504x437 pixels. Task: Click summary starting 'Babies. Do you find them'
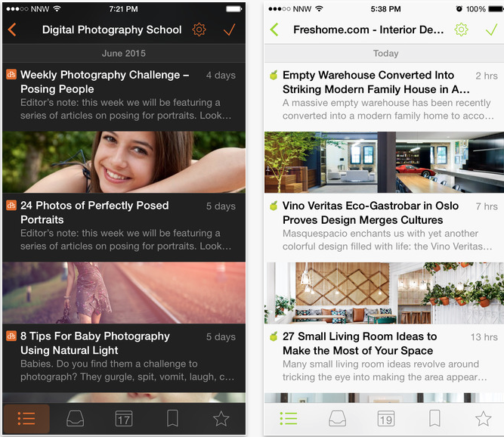tap(127, 370)
